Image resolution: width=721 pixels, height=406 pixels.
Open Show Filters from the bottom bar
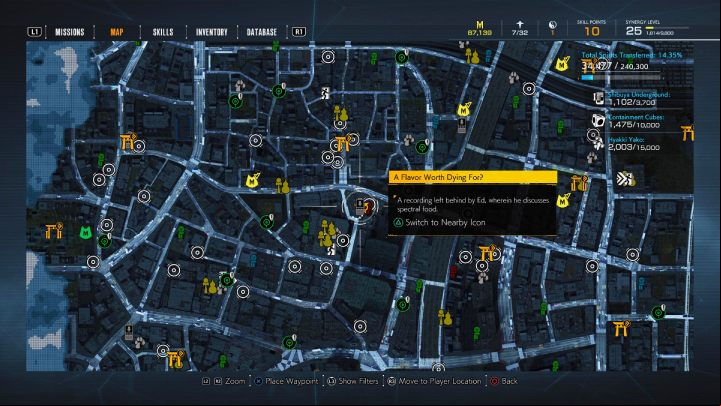click(x=353, y=381)
